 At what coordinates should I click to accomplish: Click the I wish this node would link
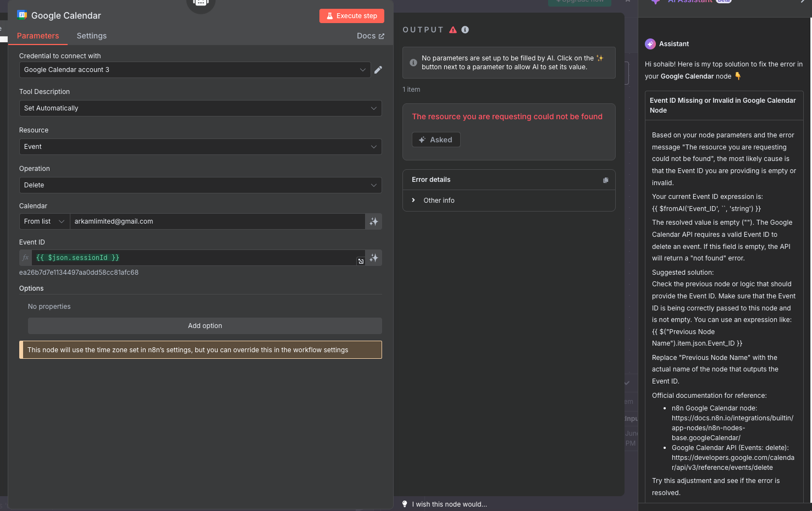coord(450,504)
